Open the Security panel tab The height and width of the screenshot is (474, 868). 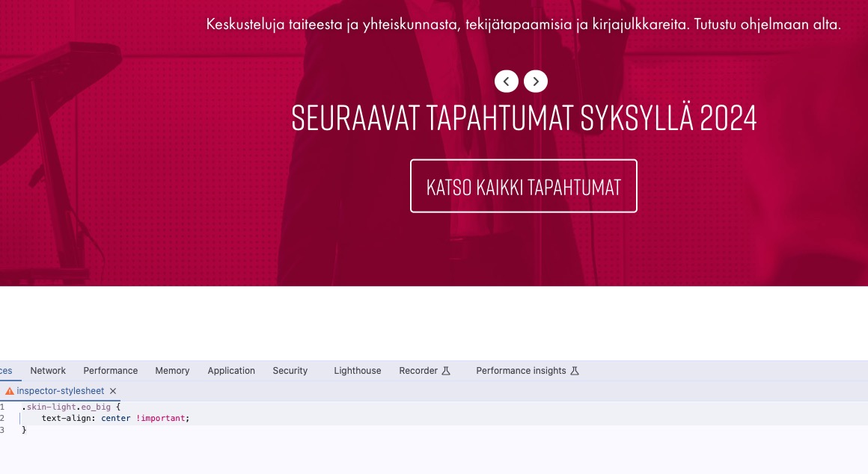click(x=290, y=371)
